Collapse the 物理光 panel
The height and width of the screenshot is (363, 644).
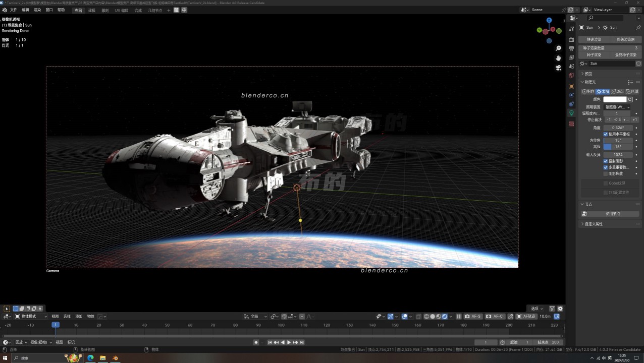point(590,82)
